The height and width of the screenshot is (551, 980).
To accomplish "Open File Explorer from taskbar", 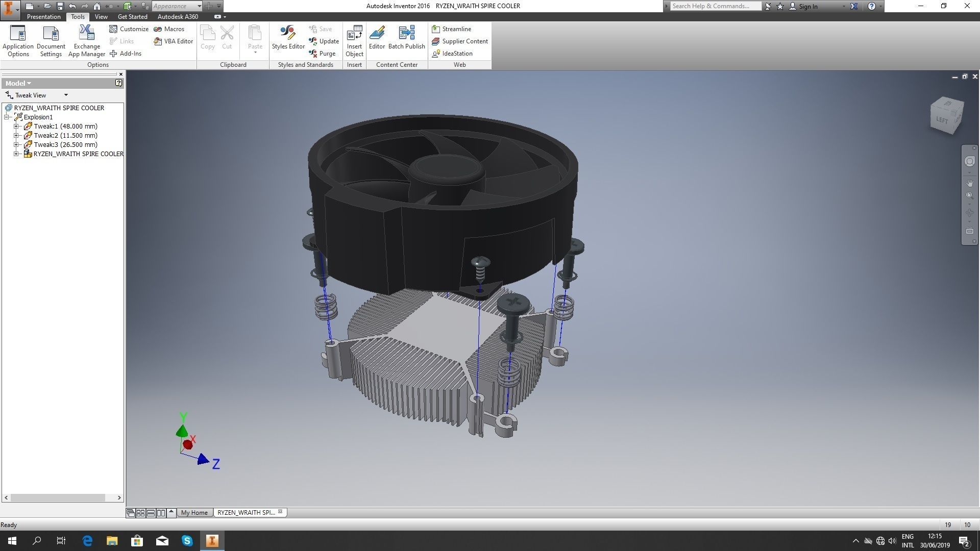I will pos(112,541).
